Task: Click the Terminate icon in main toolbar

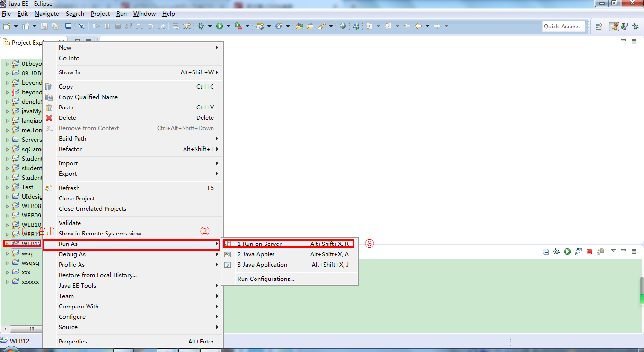Action: [x=118, y=26]
